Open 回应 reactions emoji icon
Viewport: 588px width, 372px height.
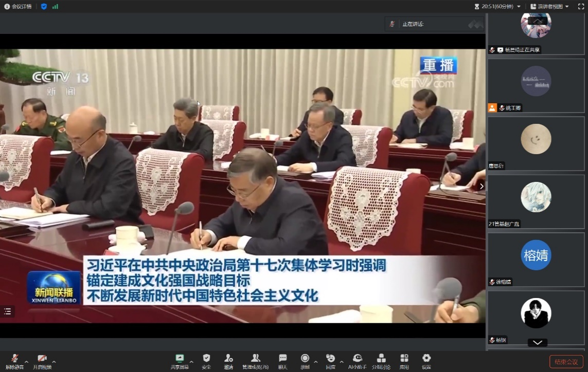coord(330,360)
